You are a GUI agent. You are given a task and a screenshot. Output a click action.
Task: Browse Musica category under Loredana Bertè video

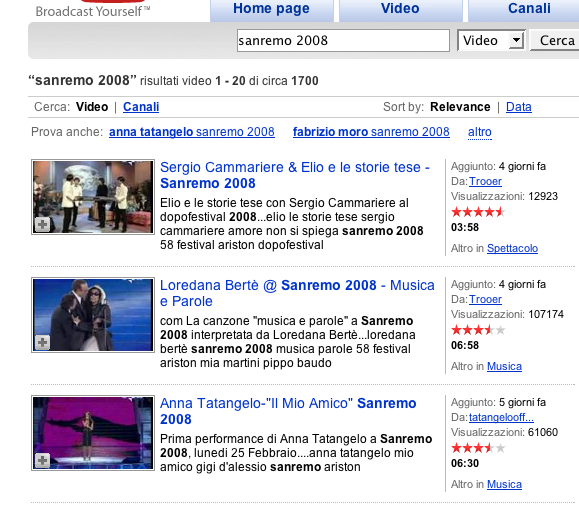pyautogui.click(x=504, y=366)
